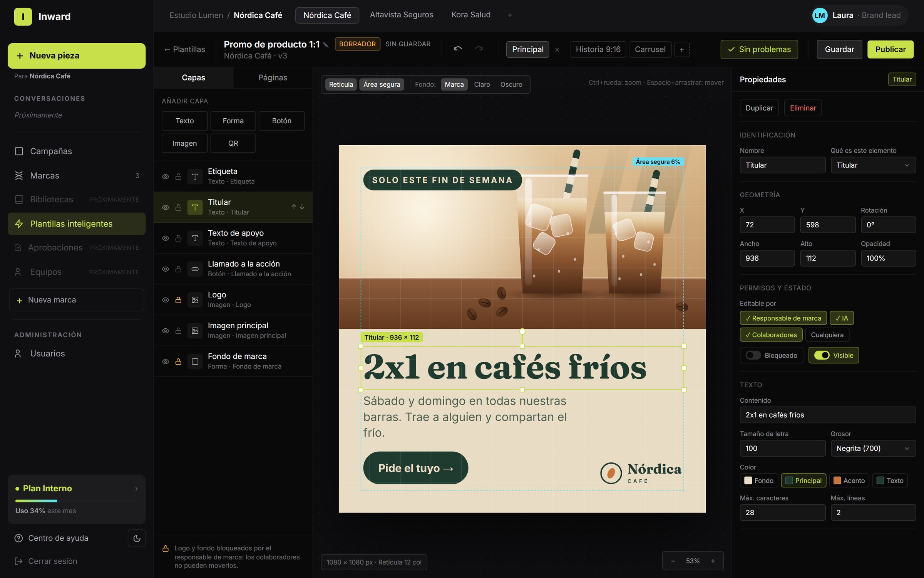This screenshot has height=578, width=924.
Task: Click the Guardar button
Action: click(839, 49)
